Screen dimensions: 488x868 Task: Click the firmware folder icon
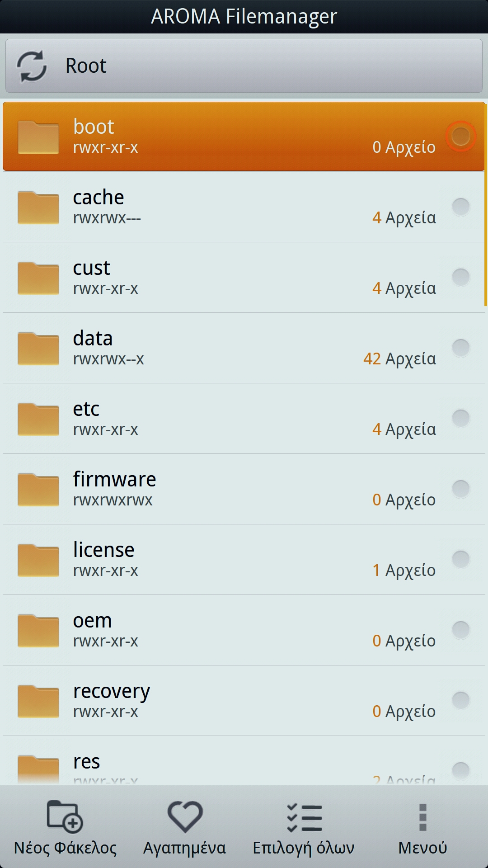coord(38,490)
